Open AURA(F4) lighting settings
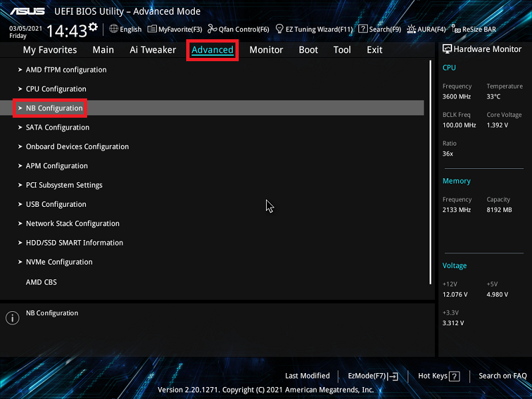This screenshot has height=399, width=532. pyautogui.click(x=412, y=29)
